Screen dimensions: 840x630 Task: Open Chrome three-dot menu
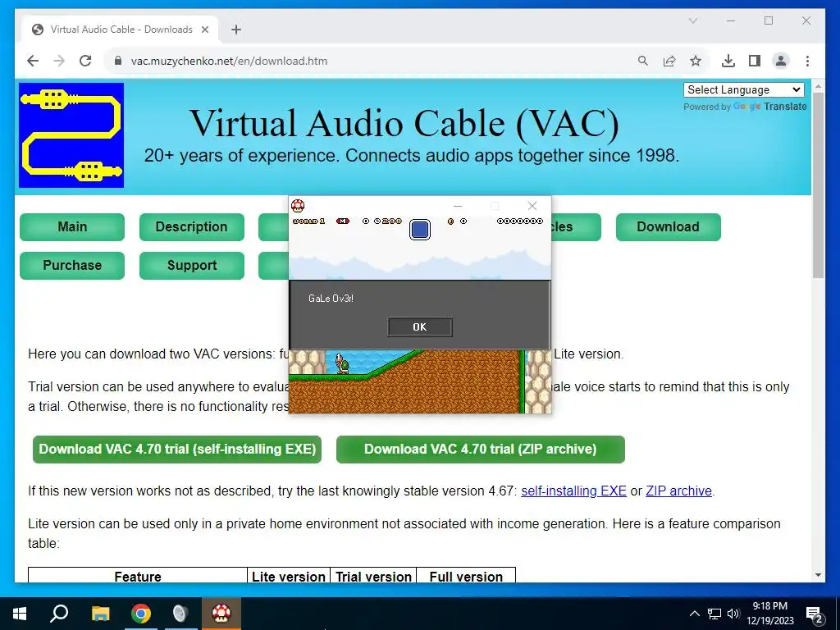coord(807,61)
